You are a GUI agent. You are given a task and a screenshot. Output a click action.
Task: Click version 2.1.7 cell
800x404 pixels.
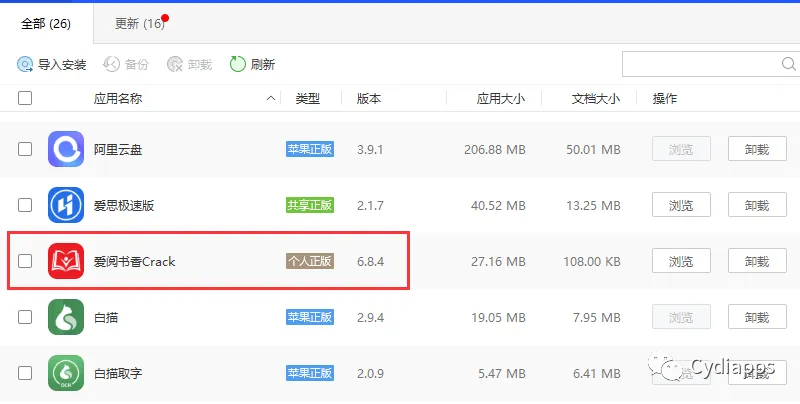[370, 206]
